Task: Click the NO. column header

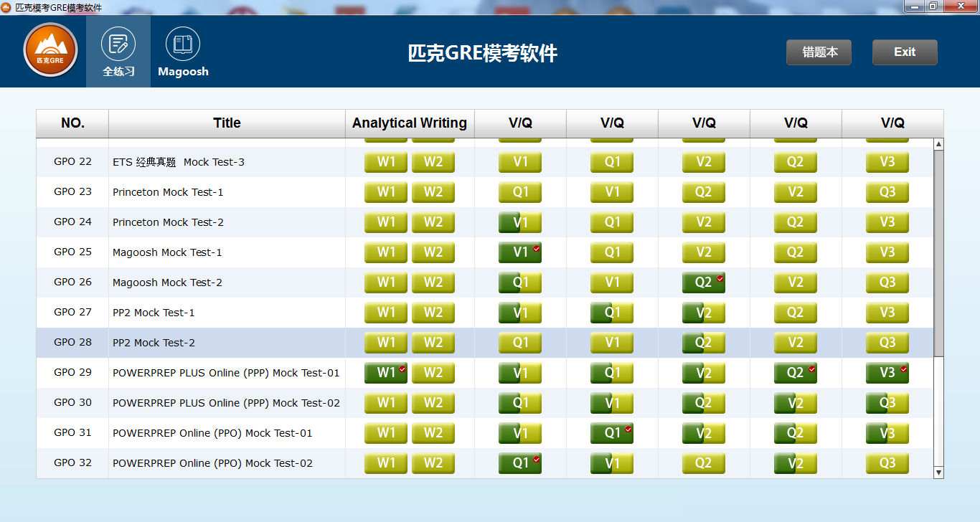Action: pyautogui.click(x=72, y=123)
